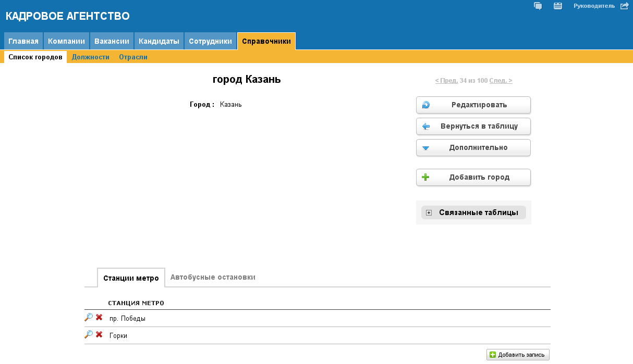Open the Дополнительно dropdown
Viewport: 633px width, 364px height.
coord(473,148)
